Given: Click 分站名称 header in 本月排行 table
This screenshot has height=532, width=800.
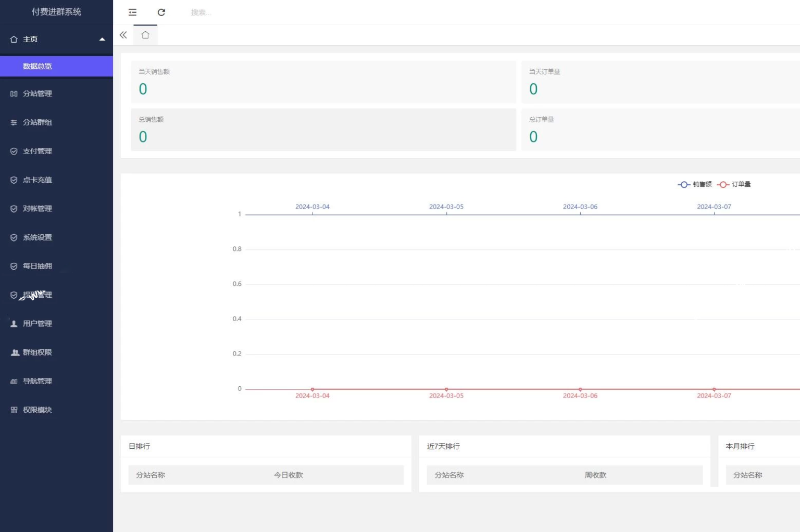Looking at the screenshot, I should tap(747, 475).
